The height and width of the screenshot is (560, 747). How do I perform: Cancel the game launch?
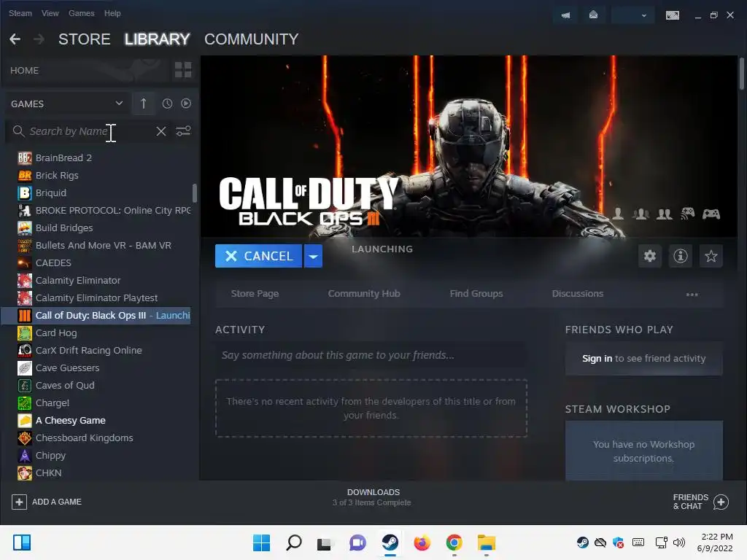tap(259, 256)
